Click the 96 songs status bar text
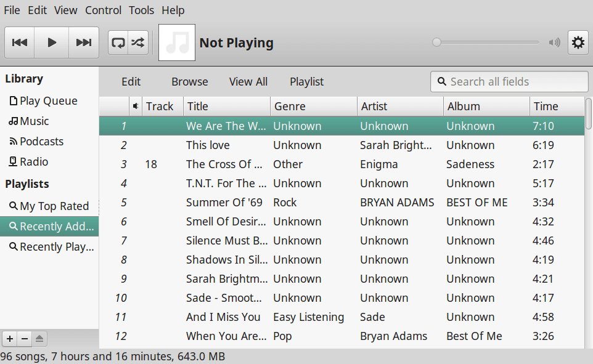The image size is (593, 364). pyautogui.click(x=112, y=357)
